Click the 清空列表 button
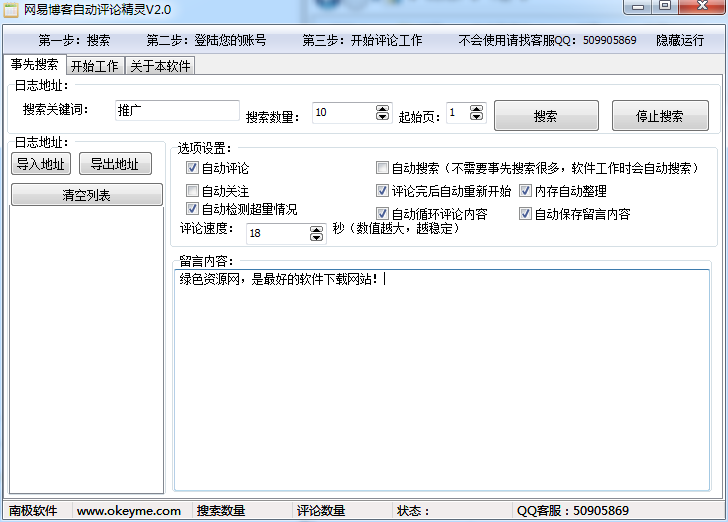This screenshot has height=522, width=728. 87,195
